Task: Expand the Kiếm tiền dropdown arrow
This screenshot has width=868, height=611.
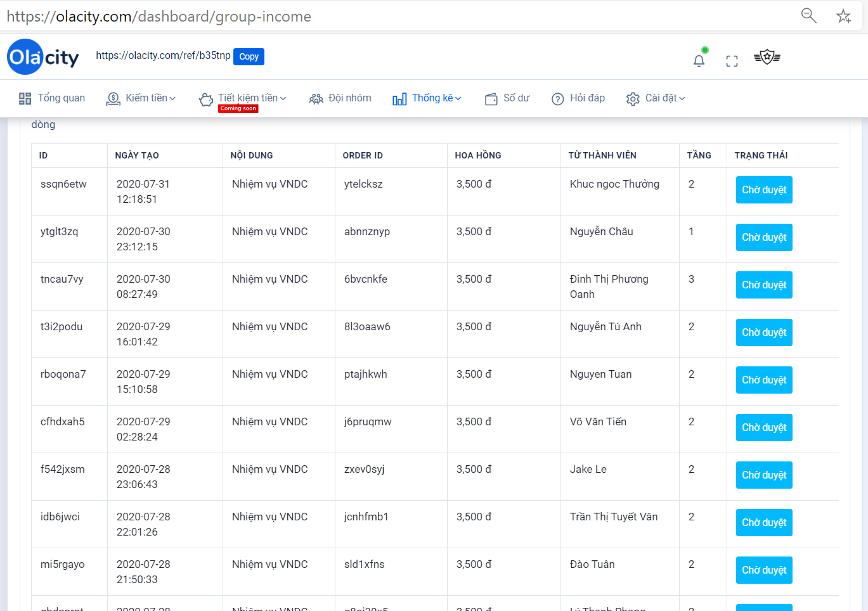Action: click(172, 98)
